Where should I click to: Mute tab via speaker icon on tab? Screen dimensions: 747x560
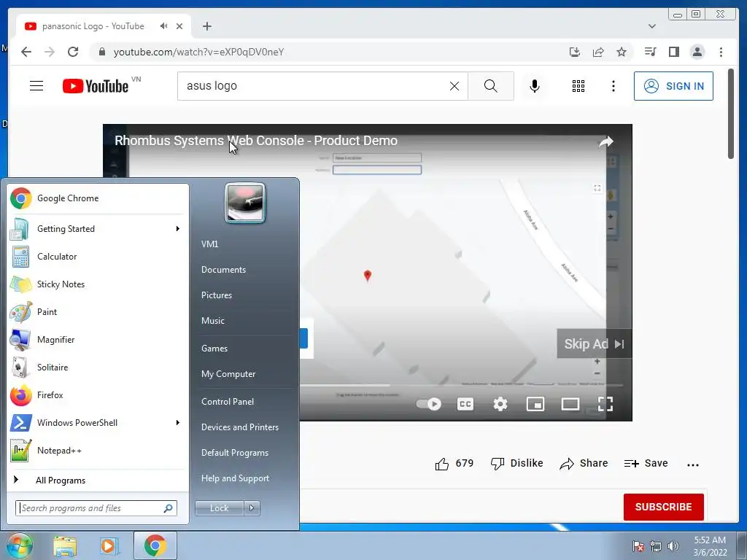[164, 26]
